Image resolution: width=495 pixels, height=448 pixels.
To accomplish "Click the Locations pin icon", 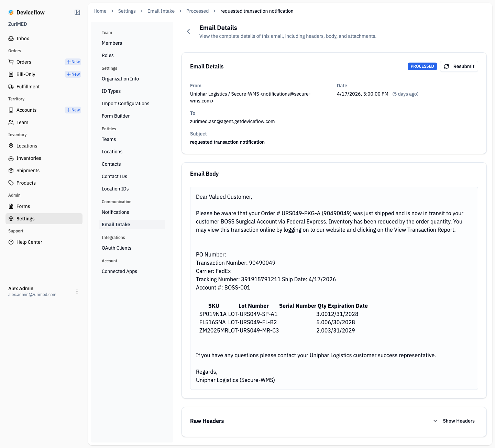I will [11, 146].
